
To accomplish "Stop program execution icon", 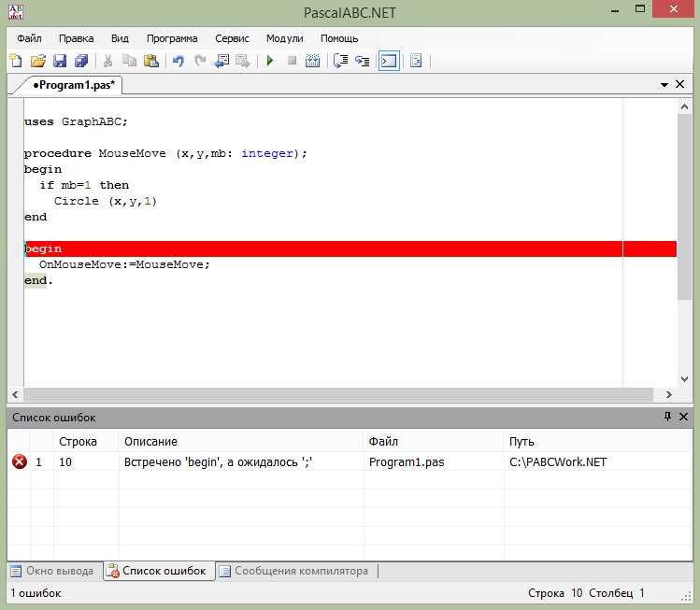I will coord(292,61).
